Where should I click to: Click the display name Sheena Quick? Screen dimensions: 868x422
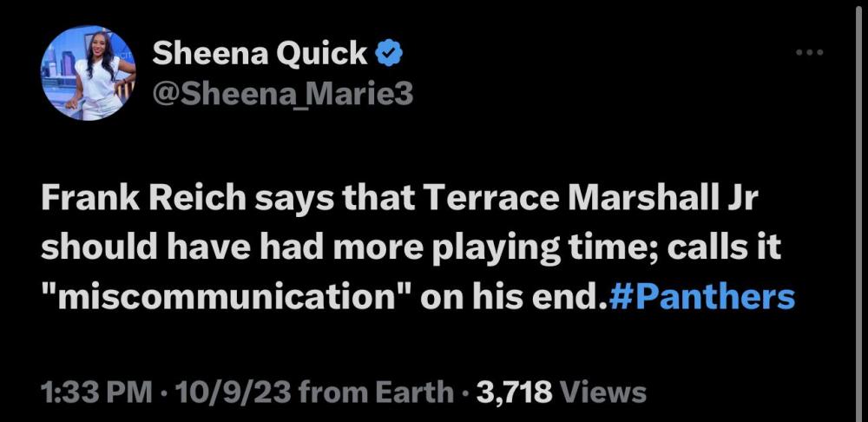pos(260,54)
